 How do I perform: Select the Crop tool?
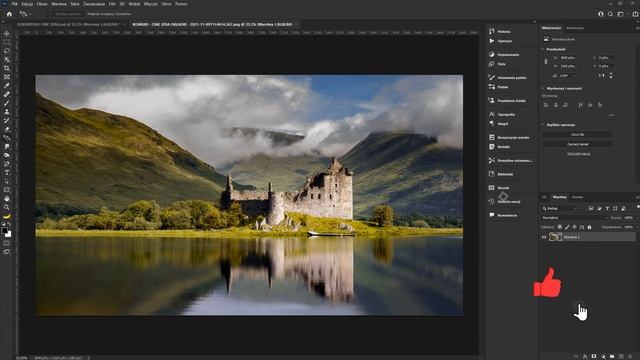7,68
